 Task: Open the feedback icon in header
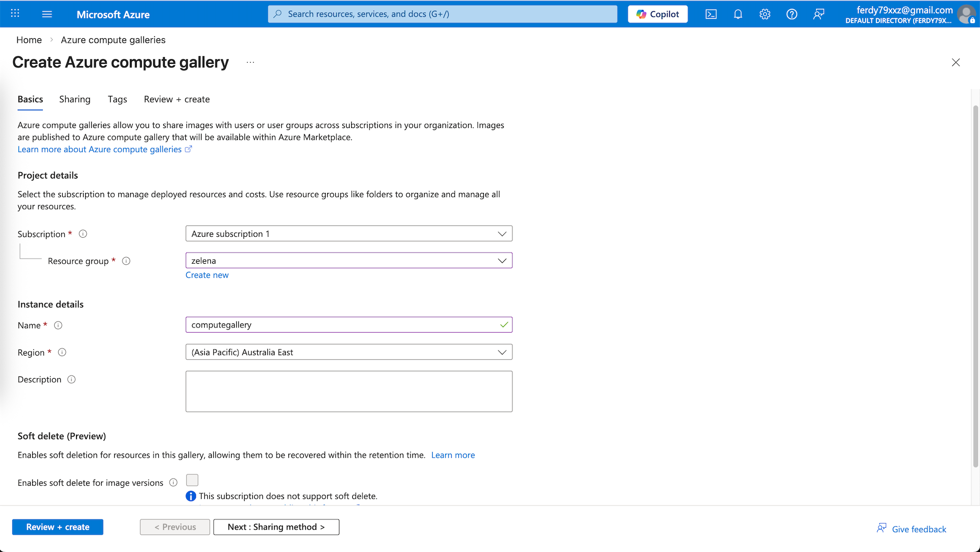pos(819,14)
